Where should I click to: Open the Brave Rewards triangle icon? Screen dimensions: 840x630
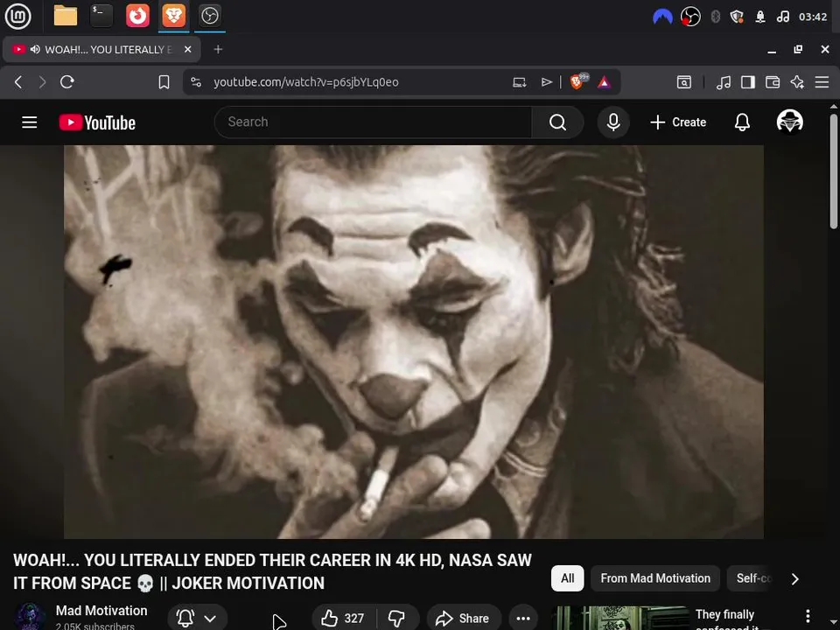(x=605, y=82)
